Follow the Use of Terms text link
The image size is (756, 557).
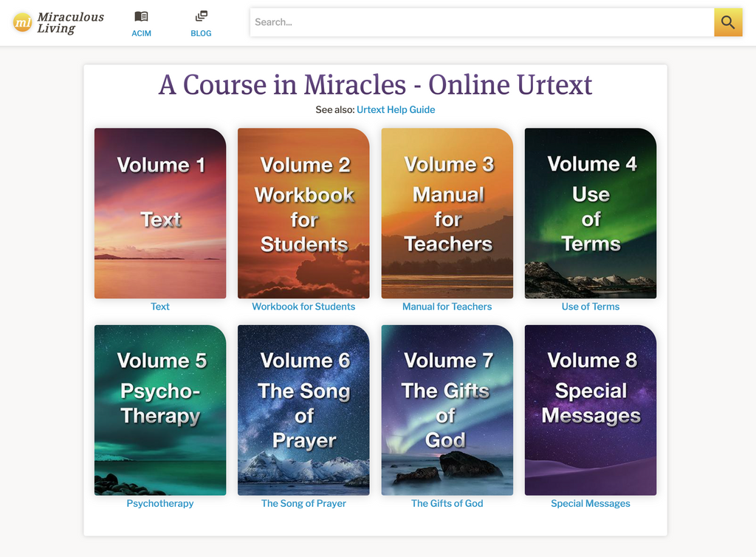pos(591,307)
